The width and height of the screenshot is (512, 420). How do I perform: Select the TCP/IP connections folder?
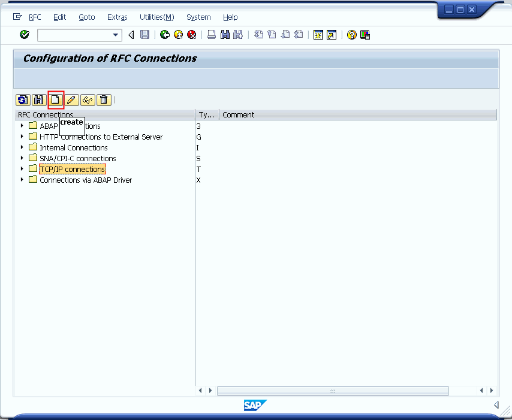point(72,169)
